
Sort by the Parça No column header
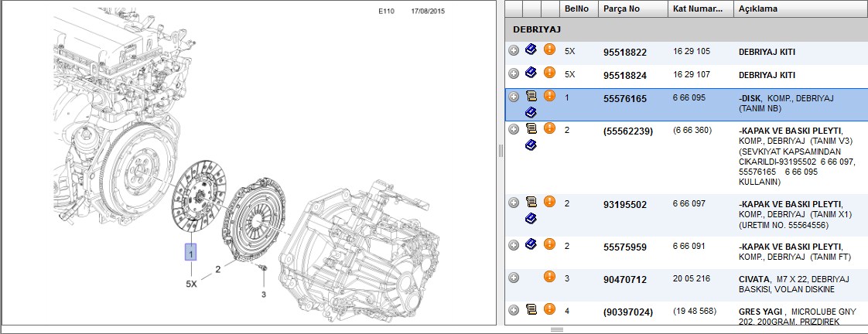click(x=633, y=9)
